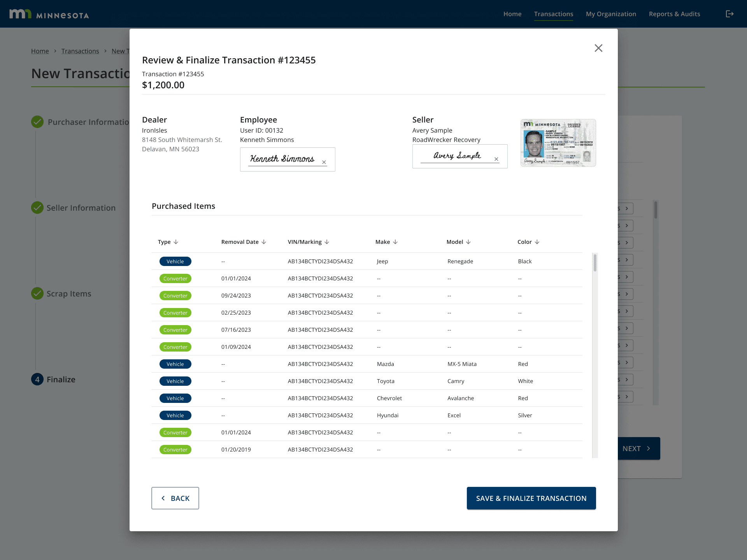Screen dimensions: 747x560
Task: Click the driver's license thumbnail
Action: [x=558, y=143]
